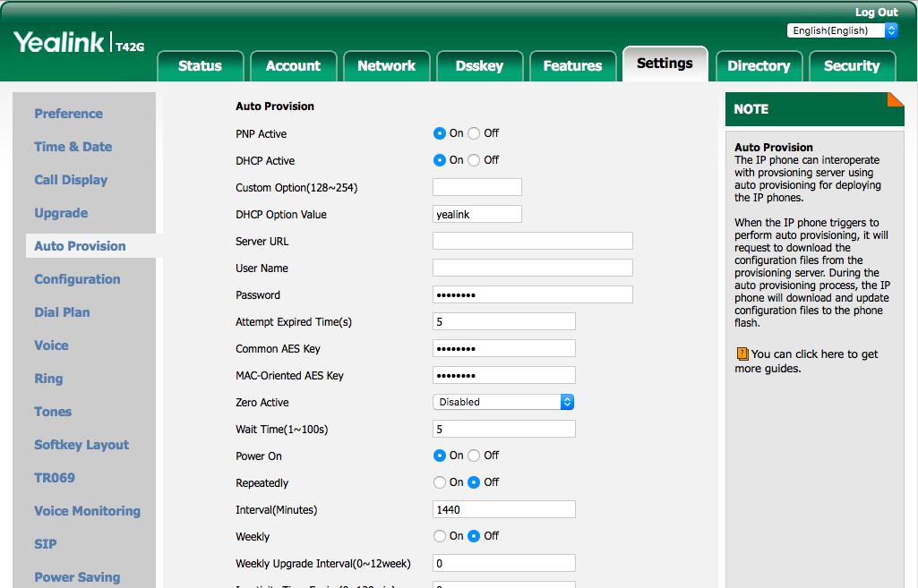The width and height of the screenshot is (918, 588).
Task: Navigate to Softkey Layout in sidebar
Action: tap(82, 445)
